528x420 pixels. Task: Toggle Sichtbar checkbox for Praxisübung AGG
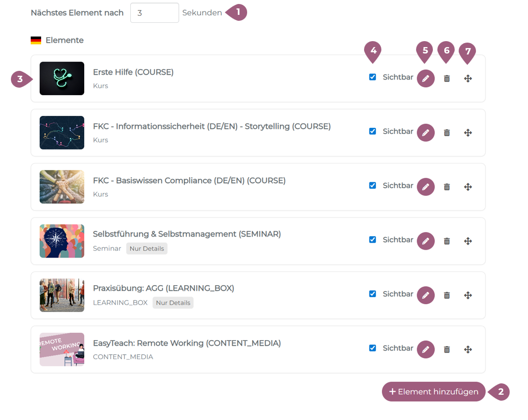372,294
